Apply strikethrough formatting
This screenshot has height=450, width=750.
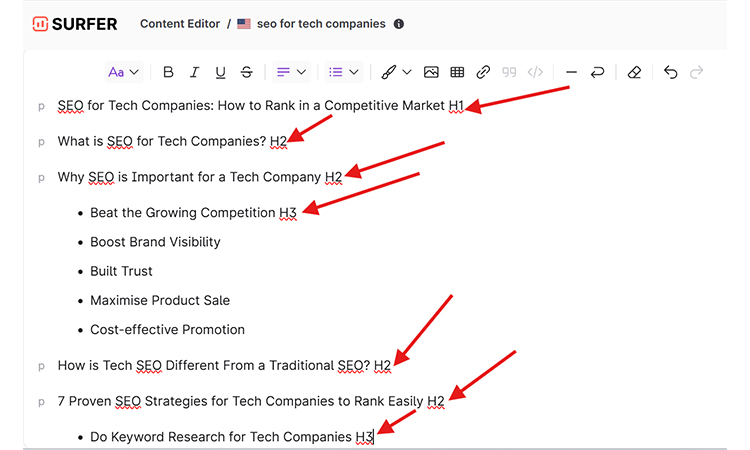tap(247, 72)
